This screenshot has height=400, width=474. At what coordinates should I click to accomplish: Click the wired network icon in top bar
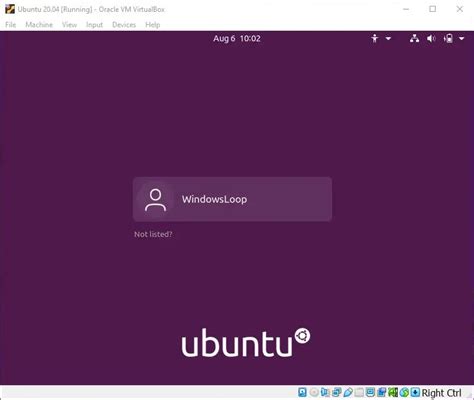414,39
